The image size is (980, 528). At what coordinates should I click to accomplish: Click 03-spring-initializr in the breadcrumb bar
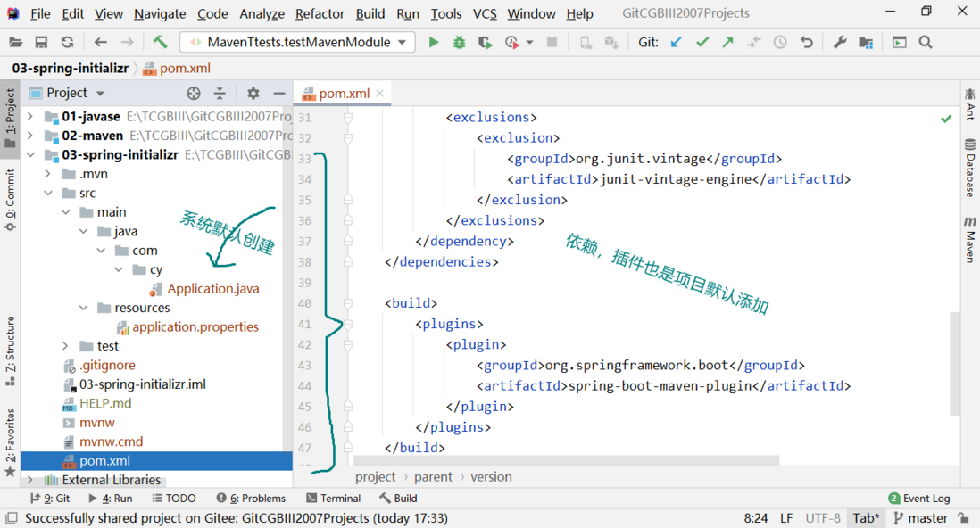(70, 68)
